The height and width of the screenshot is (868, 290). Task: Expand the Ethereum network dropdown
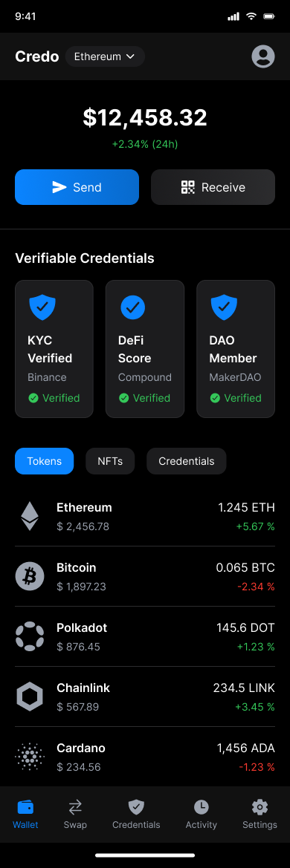[106, 56]
